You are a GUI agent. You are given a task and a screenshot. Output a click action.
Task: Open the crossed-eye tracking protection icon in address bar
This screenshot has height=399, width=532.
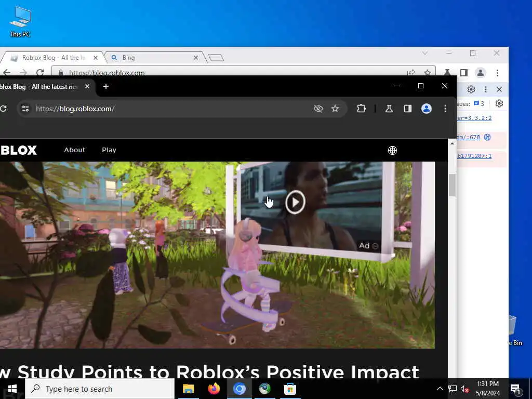click(x=318, y=109)
